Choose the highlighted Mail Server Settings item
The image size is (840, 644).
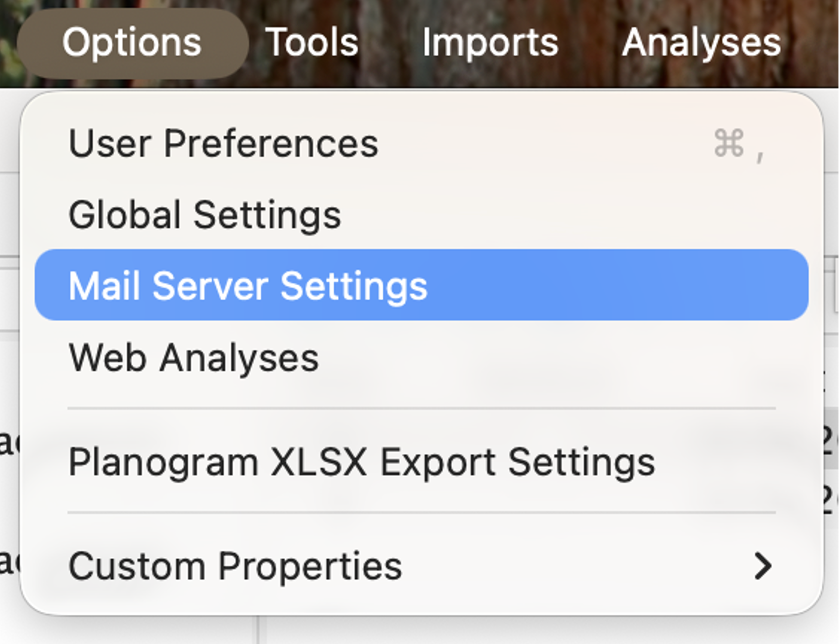[422, 285]
